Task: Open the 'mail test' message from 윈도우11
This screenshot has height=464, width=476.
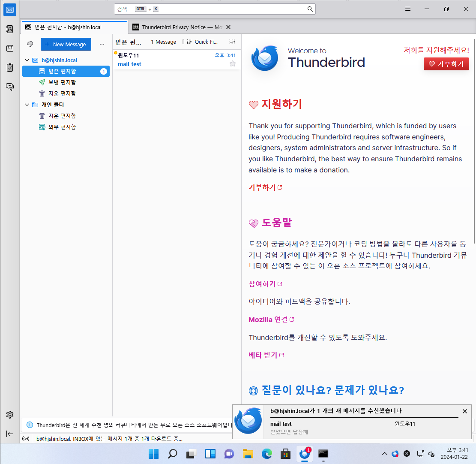Action: (x=177, y=60)
